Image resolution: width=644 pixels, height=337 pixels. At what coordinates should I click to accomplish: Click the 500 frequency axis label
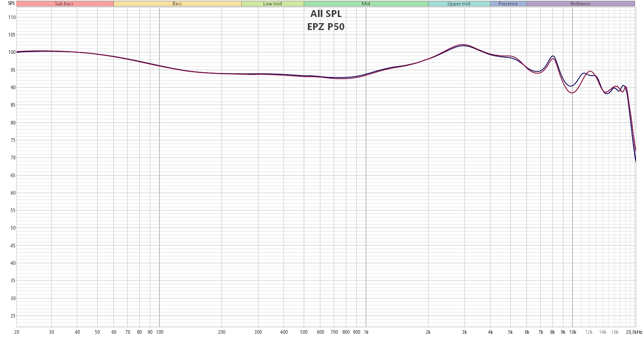304,332
